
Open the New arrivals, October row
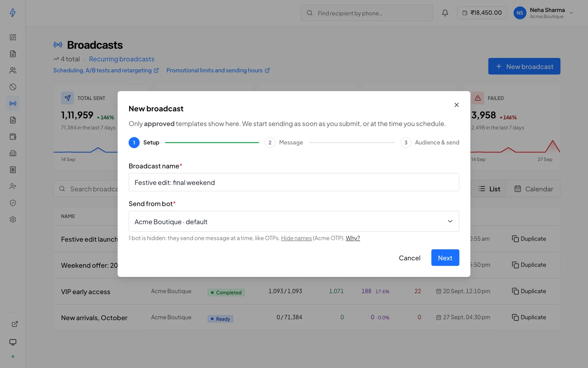(307, 317)
